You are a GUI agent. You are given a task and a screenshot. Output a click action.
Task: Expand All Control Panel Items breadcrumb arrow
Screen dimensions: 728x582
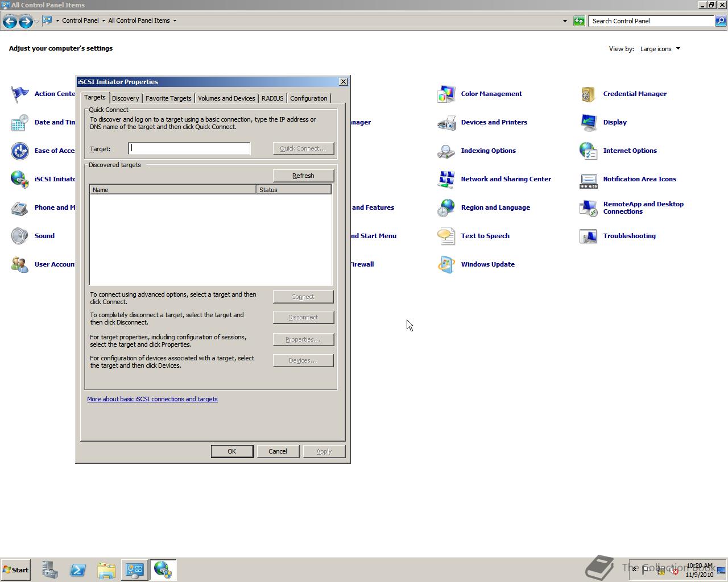point(175,20)
